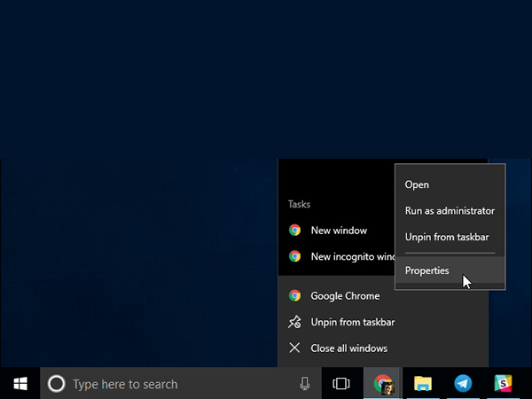
Task: Activate the microphone in search bar
Action: pos(304,384)
